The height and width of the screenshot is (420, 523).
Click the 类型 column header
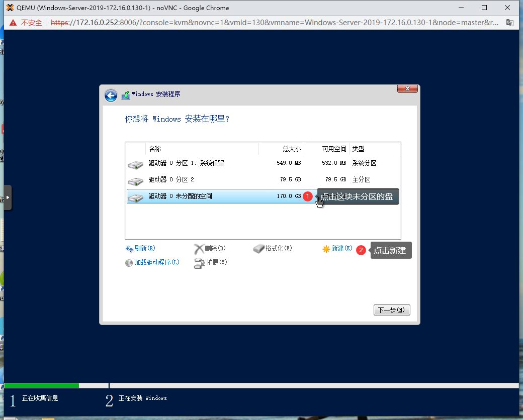(x=375, y=149)
